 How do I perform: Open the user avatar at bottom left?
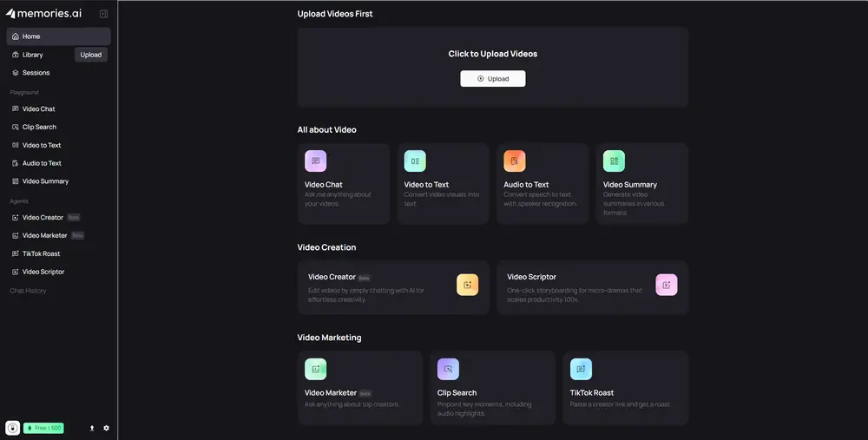[13, 428]
